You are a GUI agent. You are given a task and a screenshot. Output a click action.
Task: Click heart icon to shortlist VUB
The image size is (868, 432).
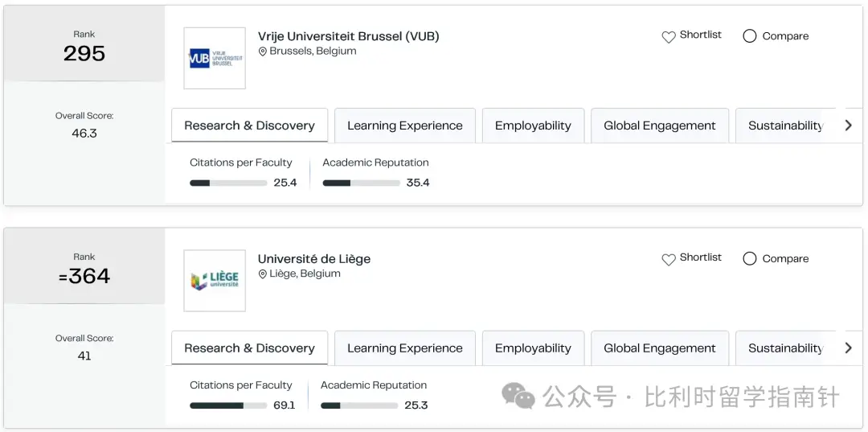point(669,37)
